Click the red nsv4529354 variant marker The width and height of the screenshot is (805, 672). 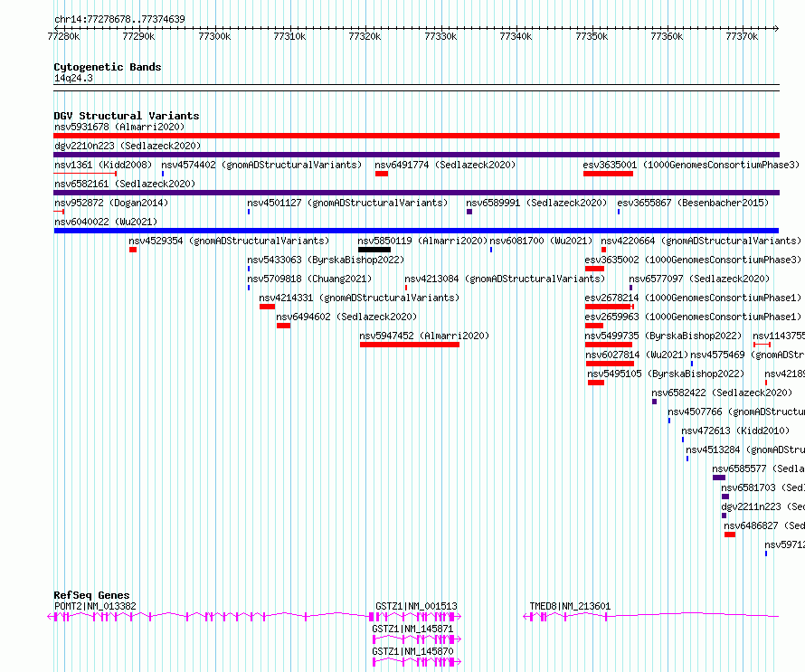tap(133, 250)
